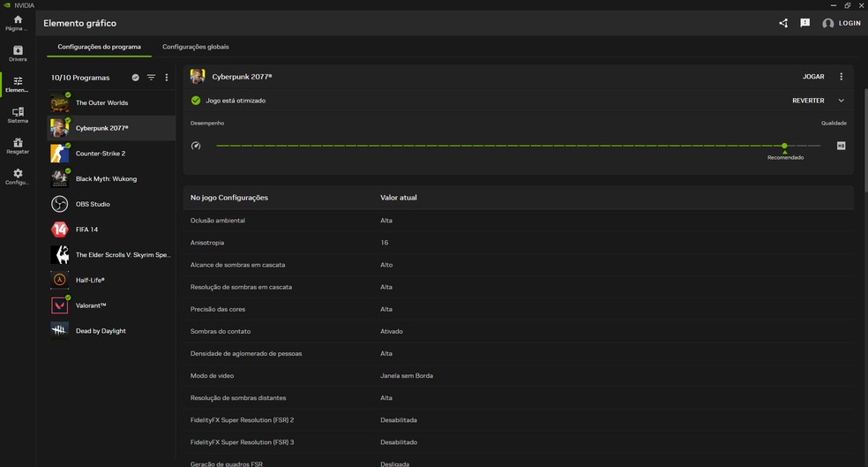Image resolution: width=868 pixels, height=467 pixels.
Task: Click Alcance de sombras em cascata row
Action: coord(518,265)
